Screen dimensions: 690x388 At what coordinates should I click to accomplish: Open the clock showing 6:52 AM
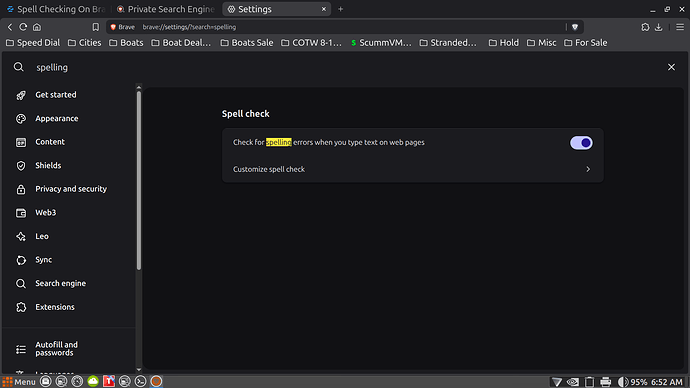(x=667, y=382)
